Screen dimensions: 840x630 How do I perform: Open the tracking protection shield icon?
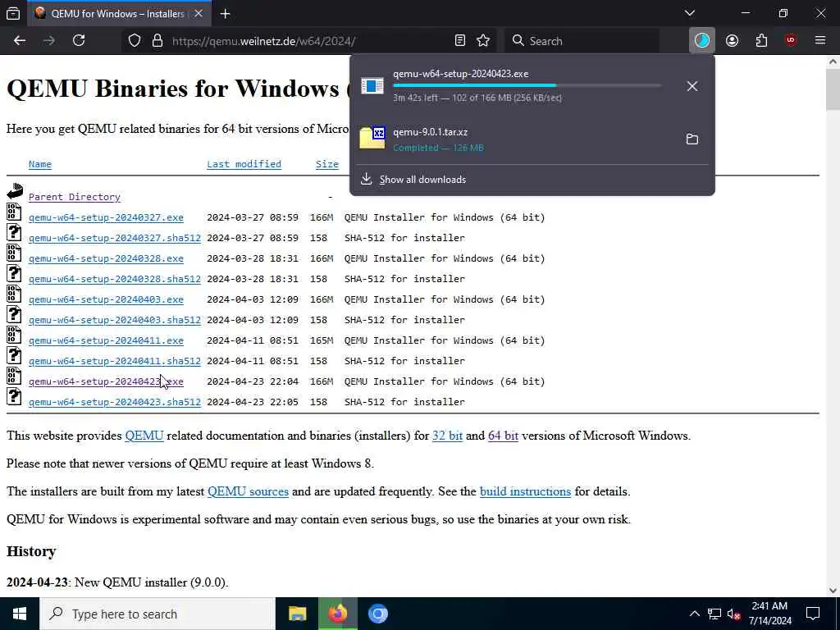click(135, 41)
